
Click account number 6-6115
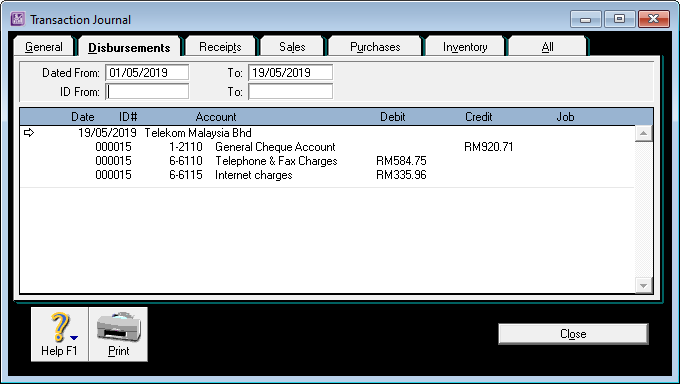[186, 175]
